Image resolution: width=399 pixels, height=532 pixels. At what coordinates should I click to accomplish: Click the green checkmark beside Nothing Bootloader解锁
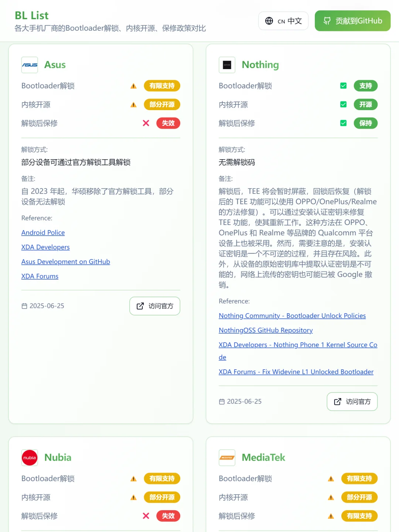point(343,85)
